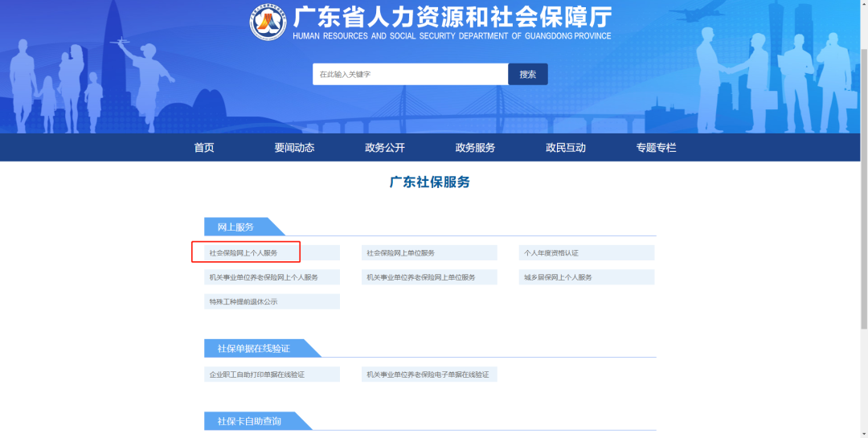
Task: Select 政务公开 in the navigation bar
Action: pyautogui.click(x=385, y=148)
